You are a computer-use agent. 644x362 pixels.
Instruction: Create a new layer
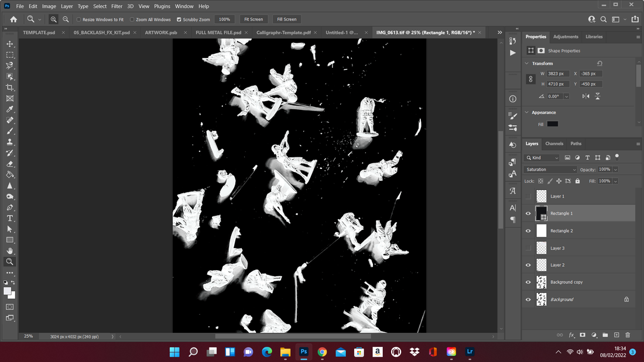616,335
